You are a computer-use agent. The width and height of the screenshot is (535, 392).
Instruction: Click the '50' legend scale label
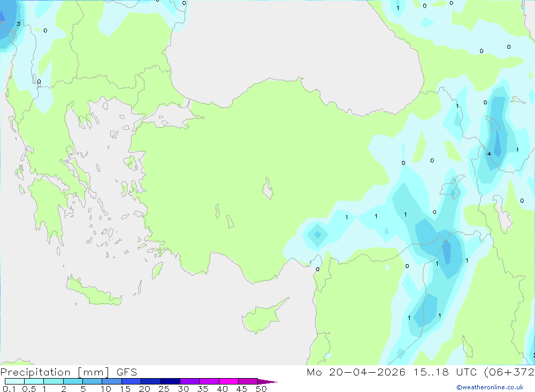tap(261, 389)
